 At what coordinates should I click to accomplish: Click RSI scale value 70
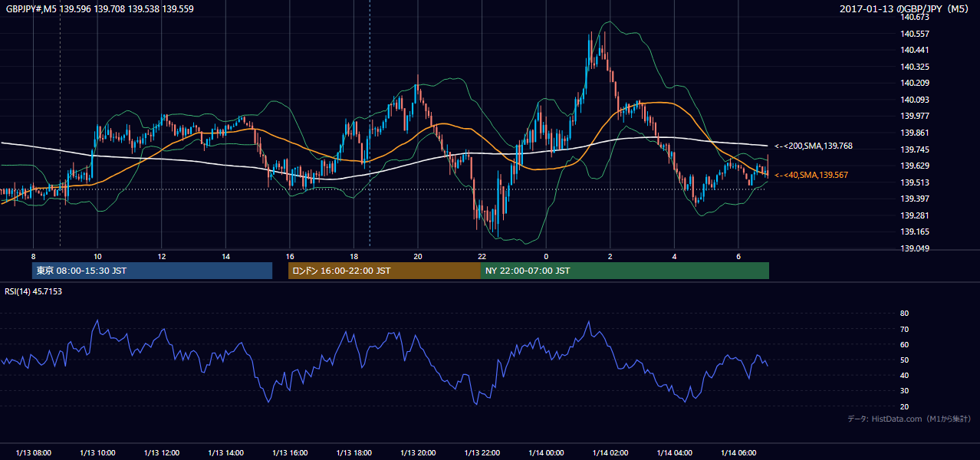pos(905,329)
